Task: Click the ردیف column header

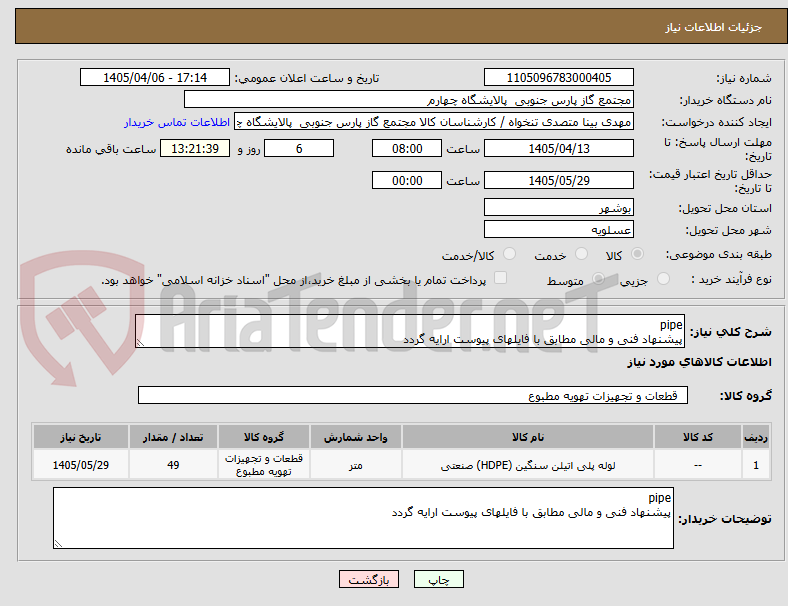Action: [x=756, y=437]
